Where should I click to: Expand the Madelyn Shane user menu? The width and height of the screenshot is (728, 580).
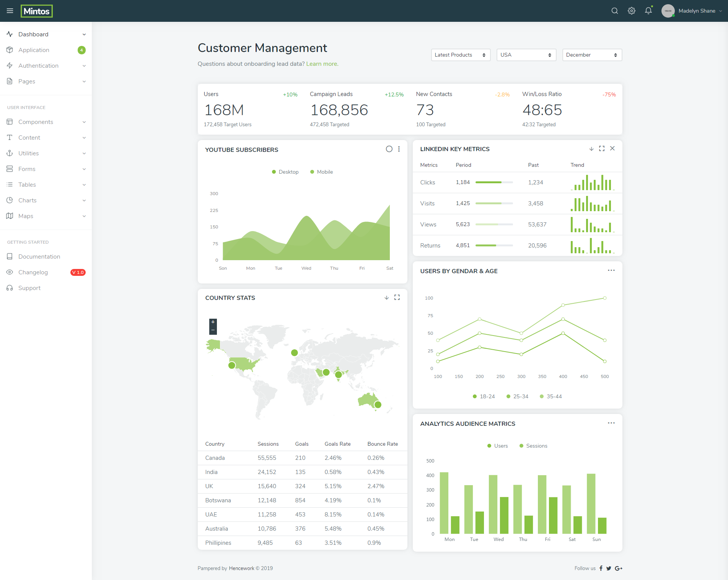[692, 11]
